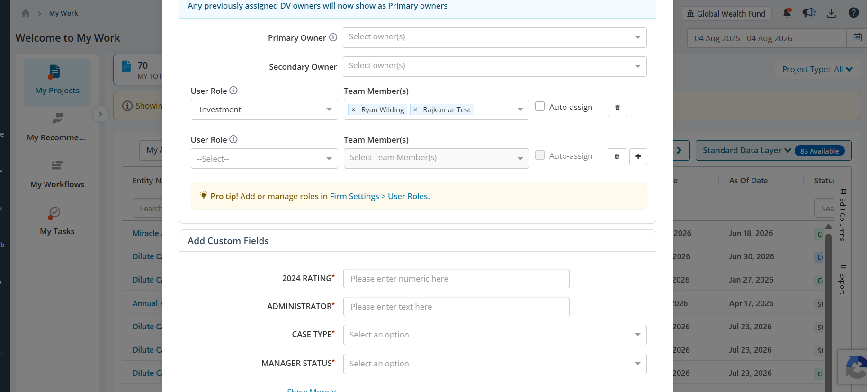Click the 85 Available badge
Screen dimensions: 868x392
point(820,151)
